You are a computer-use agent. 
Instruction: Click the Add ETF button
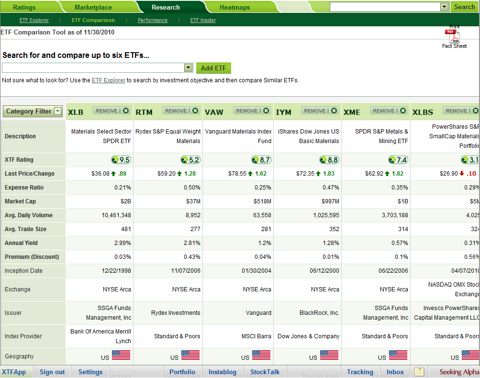(x=213, y=68)
